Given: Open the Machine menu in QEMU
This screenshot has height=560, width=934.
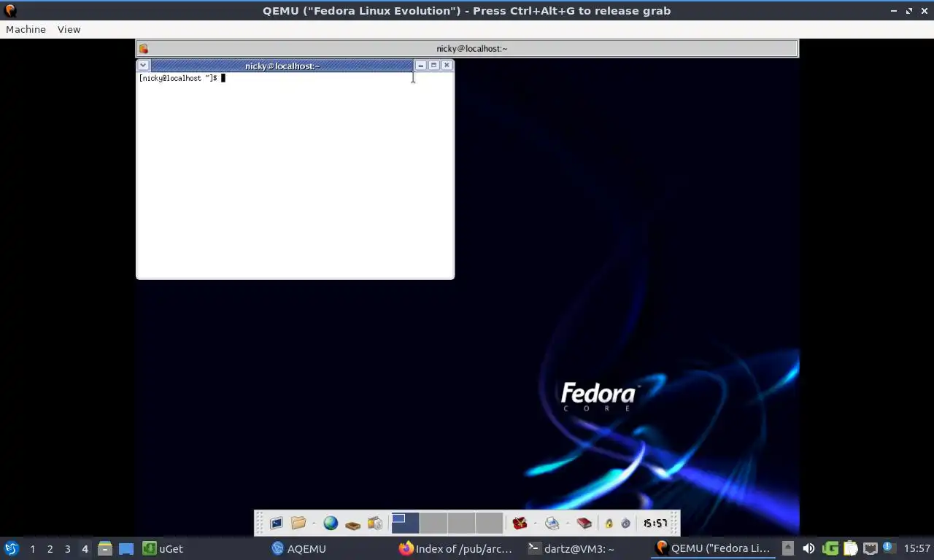Looking at the screenshot, I should coord(26,29).
